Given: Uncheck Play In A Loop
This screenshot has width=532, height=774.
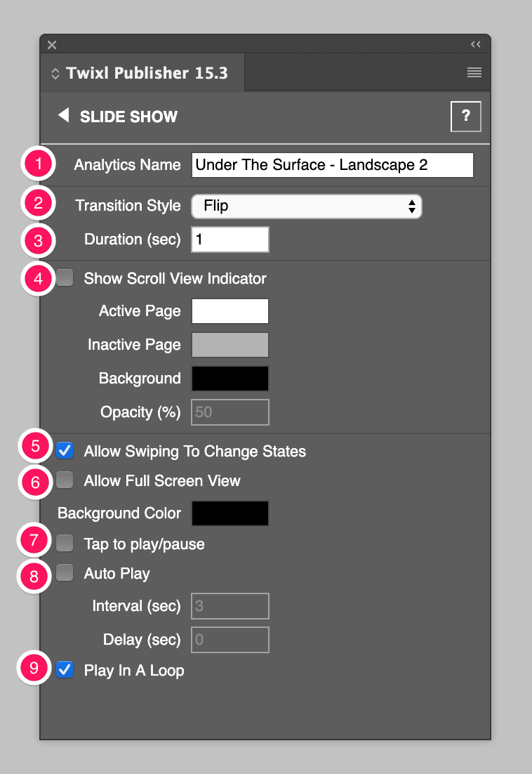Looking at the screenshot, I should [x=65, y=670].
